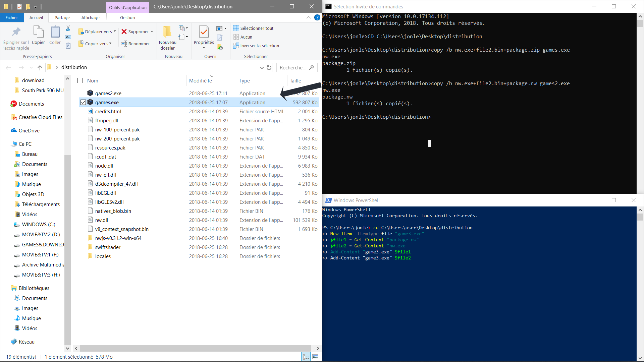Click the blue help question mark icon

(317, 17)
